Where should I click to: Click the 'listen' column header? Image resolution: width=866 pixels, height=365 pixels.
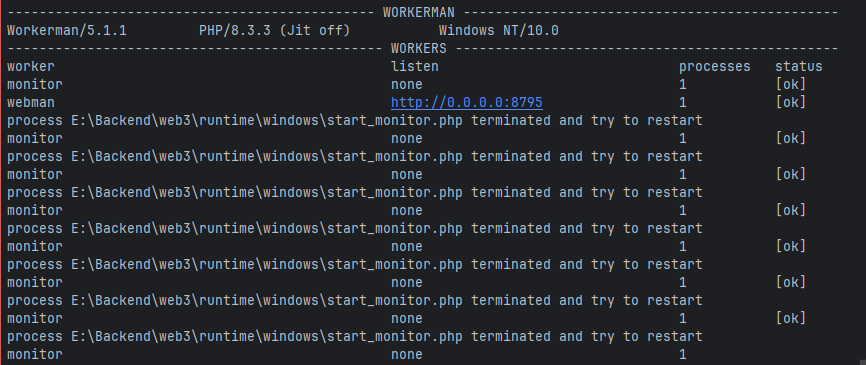415,67
